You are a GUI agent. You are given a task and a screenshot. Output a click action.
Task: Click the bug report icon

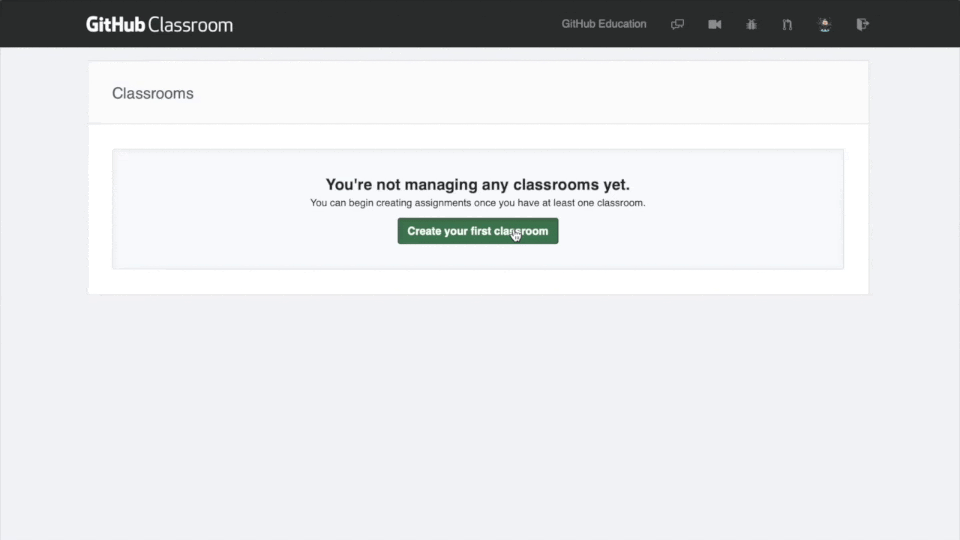tap(751, 24)
